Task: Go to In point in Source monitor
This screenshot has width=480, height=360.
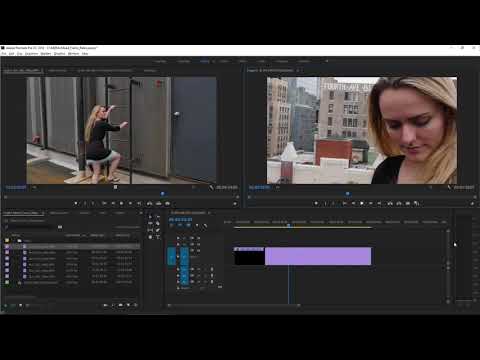Action: point(104,203)
